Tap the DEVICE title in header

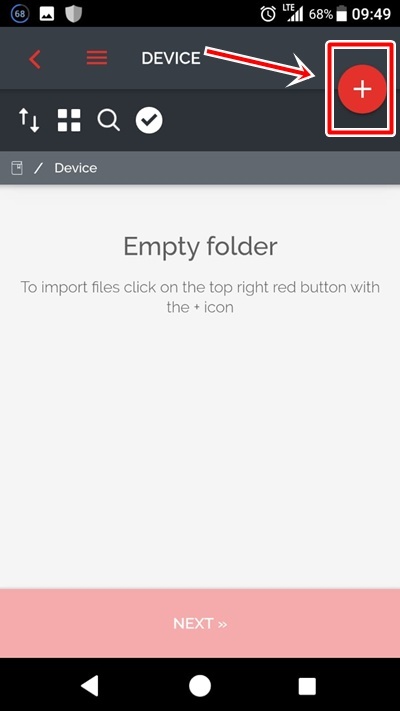tap(171, 58)
